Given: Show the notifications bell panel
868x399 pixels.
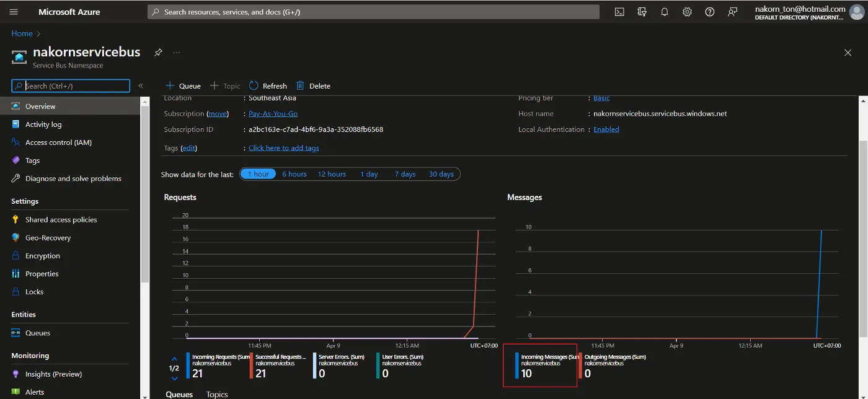Looking at the screenshot, I should 665,12.
